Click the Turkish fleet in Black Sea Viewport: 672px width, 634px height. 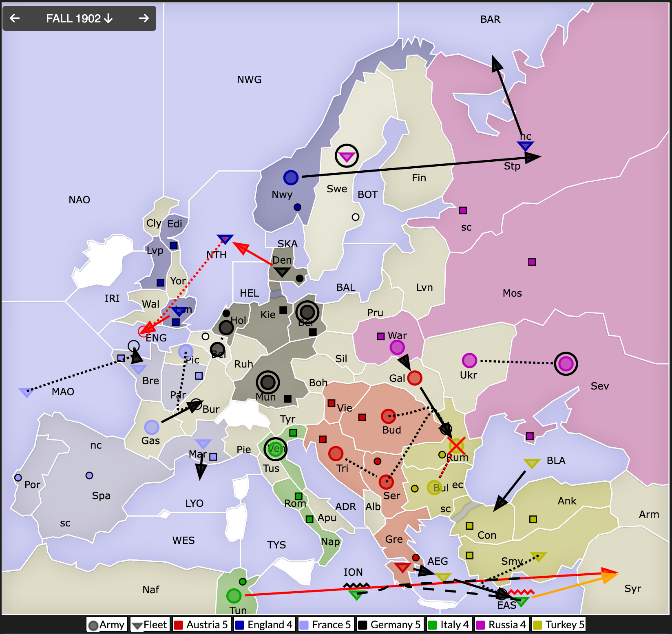(x=532, y=463)
